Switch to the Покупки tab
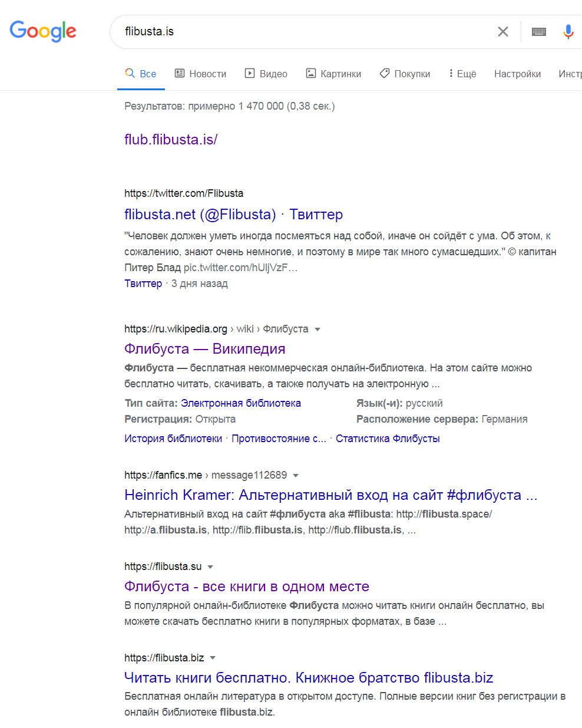The image size is (582, 728). pyautogui.click(x=405, y=74)
